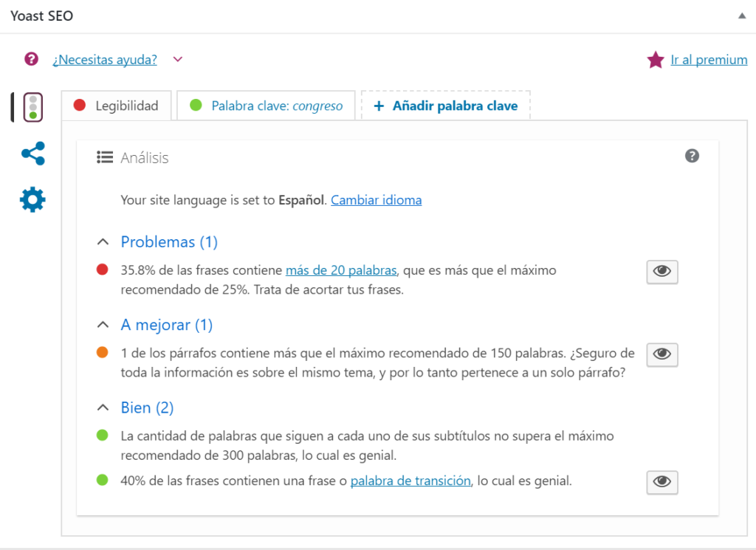Switch to the Palabra clave: congreso tab
756x550 pixels.
tap(266, 106)
